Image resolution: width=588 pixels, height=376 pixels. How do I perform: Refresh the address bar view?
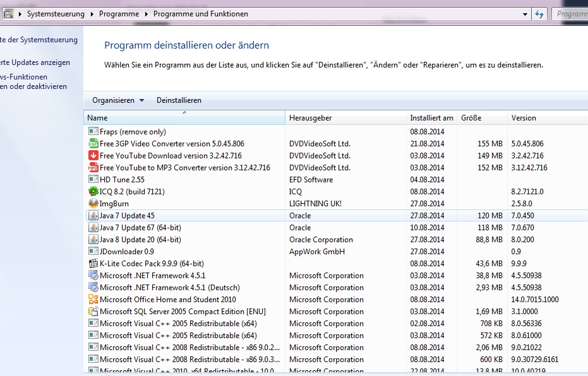[x=539, y=15]
